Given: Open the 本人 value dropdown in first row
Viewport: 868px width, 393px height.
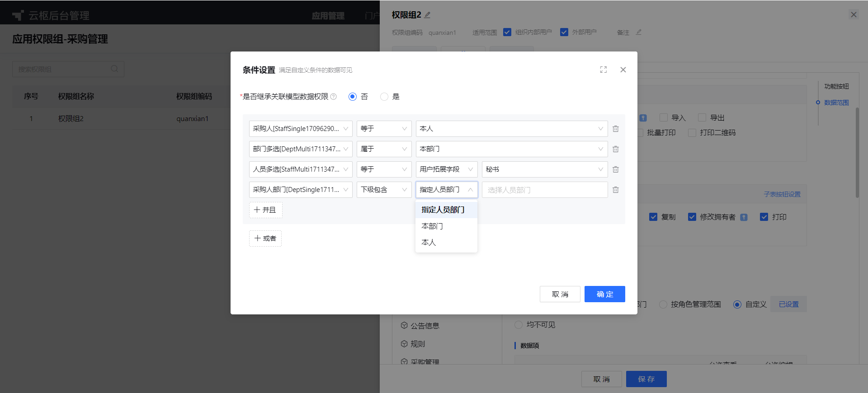Looking at the screenshot, I should pyautogui.click(x=512, y=129).
